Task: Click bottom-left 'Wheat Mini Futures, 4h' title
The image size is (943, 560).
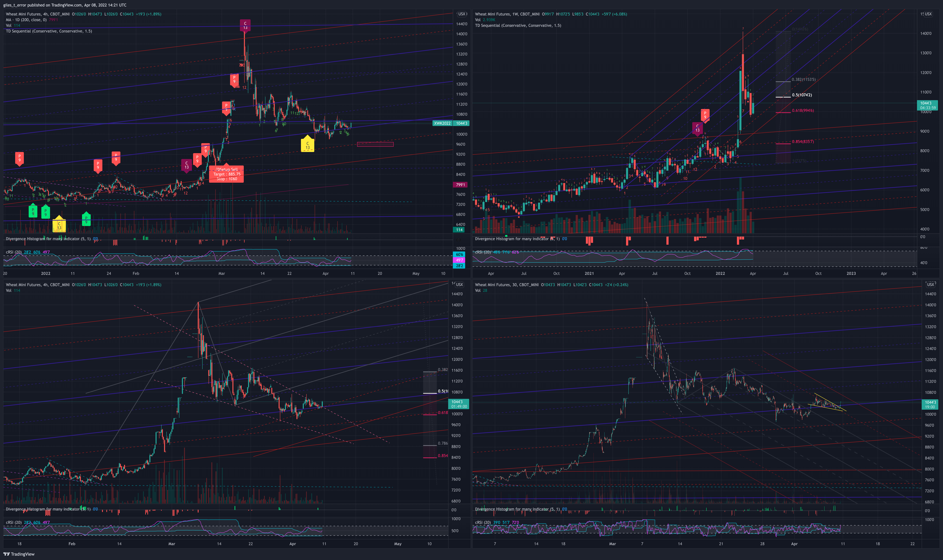Action: [38, 284]
